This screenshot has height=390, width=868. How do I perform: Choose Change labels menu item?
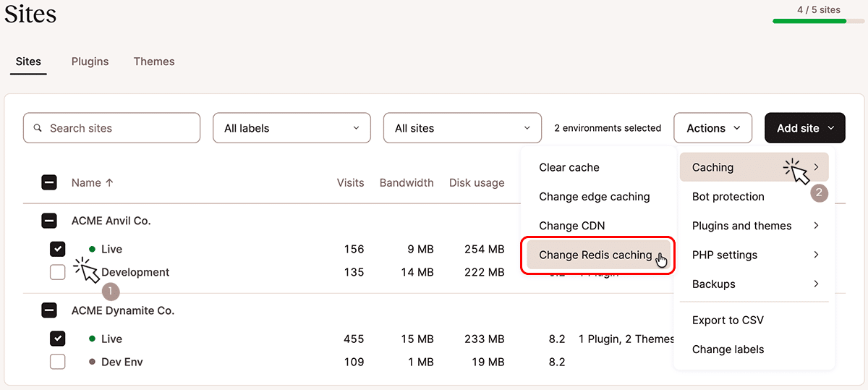pyautogui.click(x=728, y=349)
